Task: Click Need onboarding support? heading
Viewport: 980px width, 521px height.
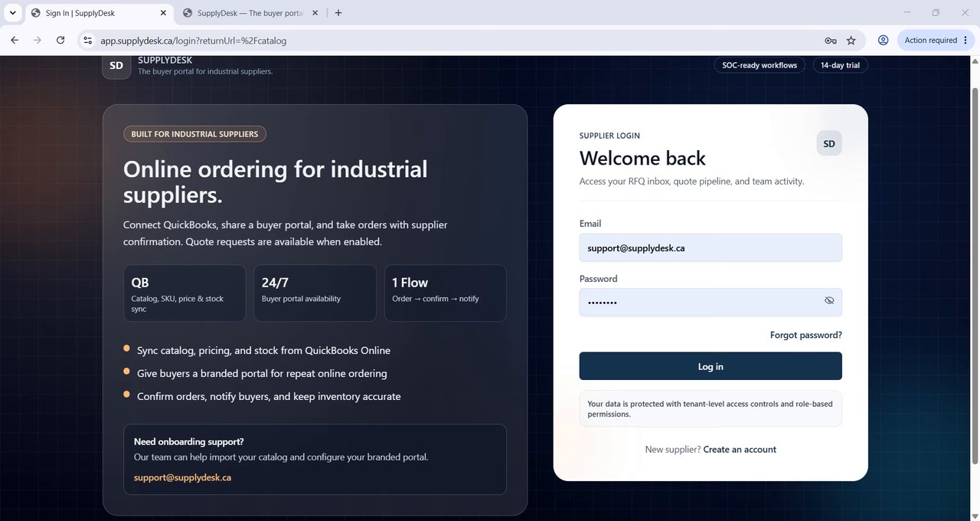Action: 188,441
